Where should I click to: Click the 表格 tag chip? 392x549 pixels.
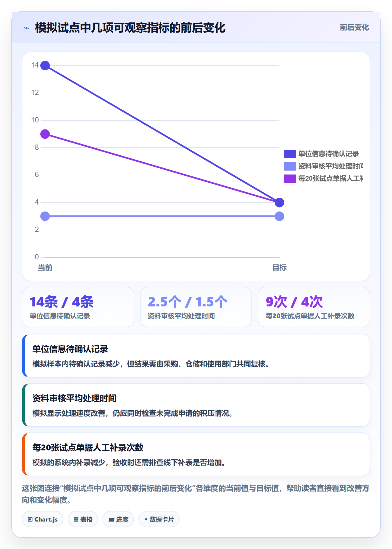click(83, 519)
